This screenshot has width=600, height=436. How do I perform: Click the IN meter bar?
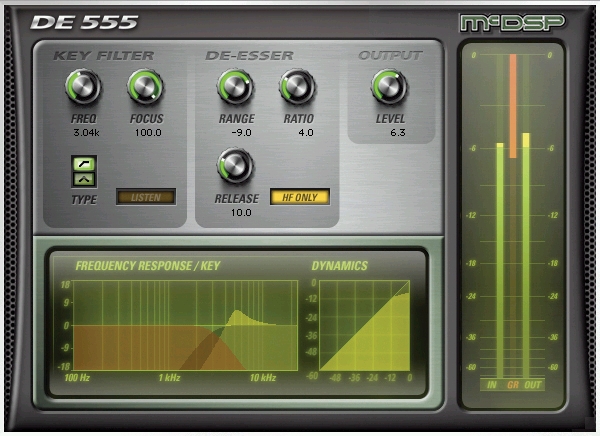[500, 260]
